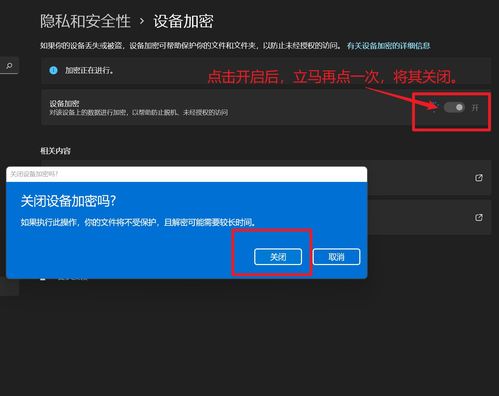Screen dimensions: 499x396
Task: Expand the second related content row
Action: (x=429, y=217)
